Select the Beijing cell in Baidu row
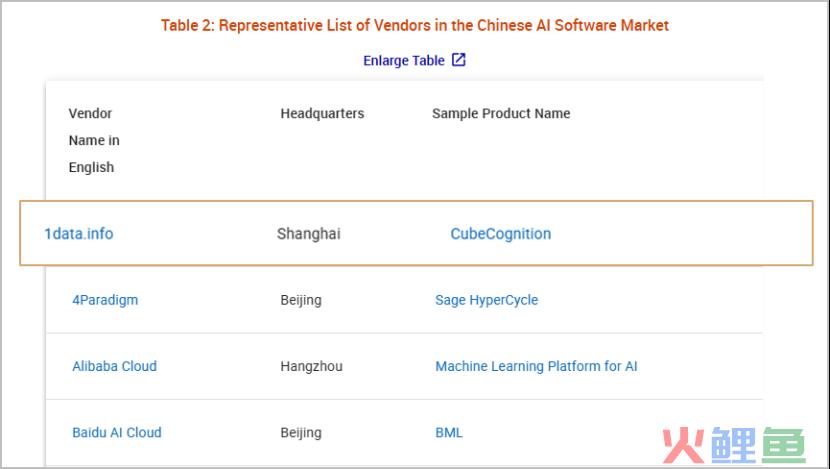The width and height of the screenshot is (830, 469). 301,432
